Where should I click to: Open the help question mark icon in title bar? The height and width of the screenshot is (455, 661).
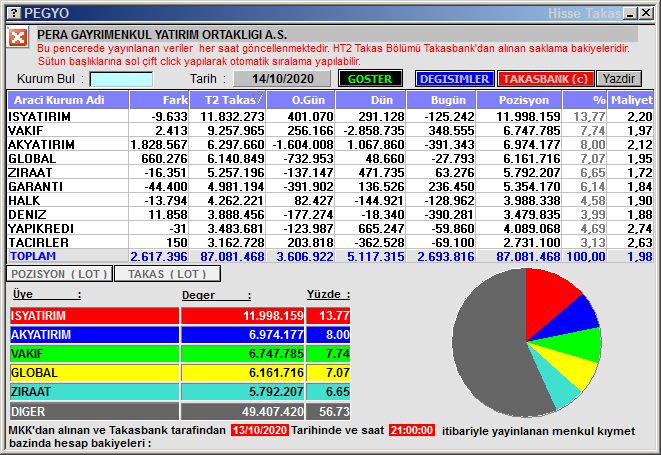pyautogui.click(x=14, y=13)
